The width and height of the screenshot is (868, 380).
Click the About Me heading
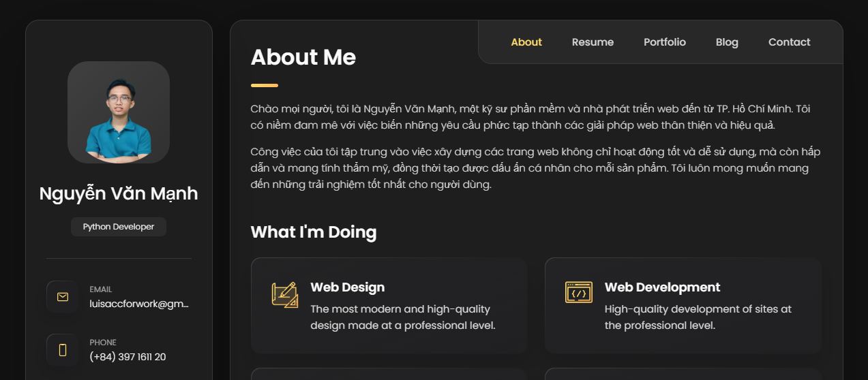[x=303, y=57]
